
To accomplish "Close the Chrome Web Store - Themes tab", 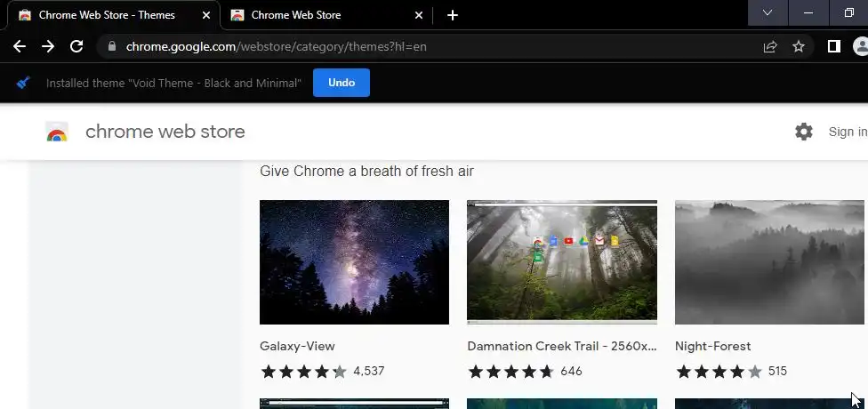I will point(206,14).
